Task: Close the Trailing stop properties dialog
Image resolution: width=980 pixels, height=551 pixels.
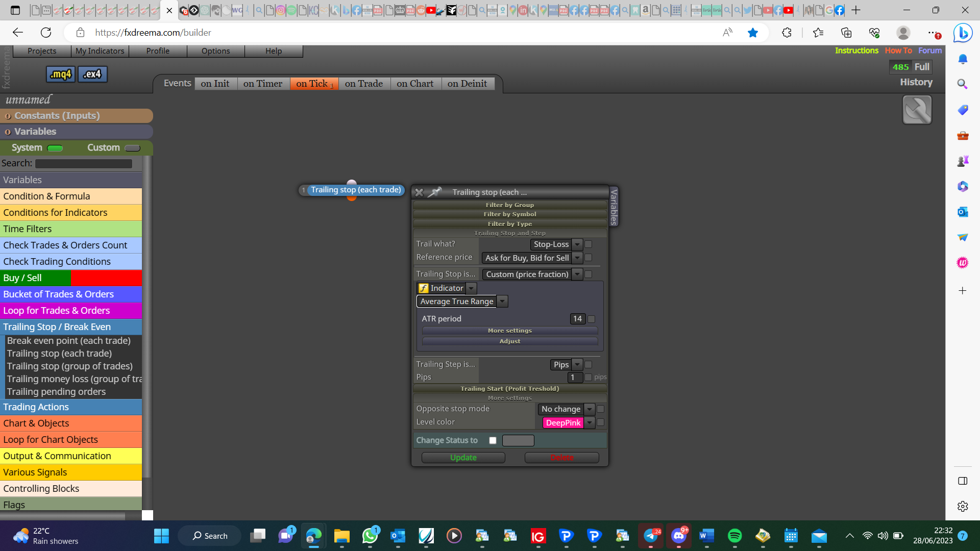Action: (x=419, y=192)
